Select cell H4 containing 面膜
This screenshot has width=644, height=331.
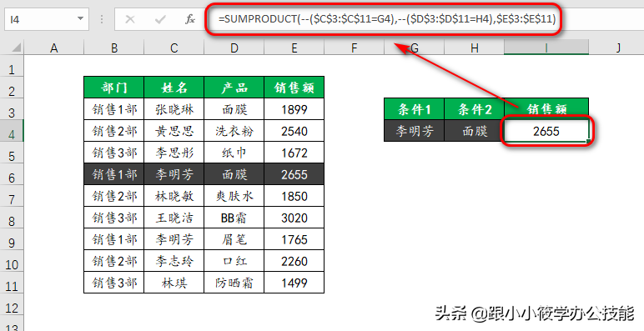(x=475, y=131)
